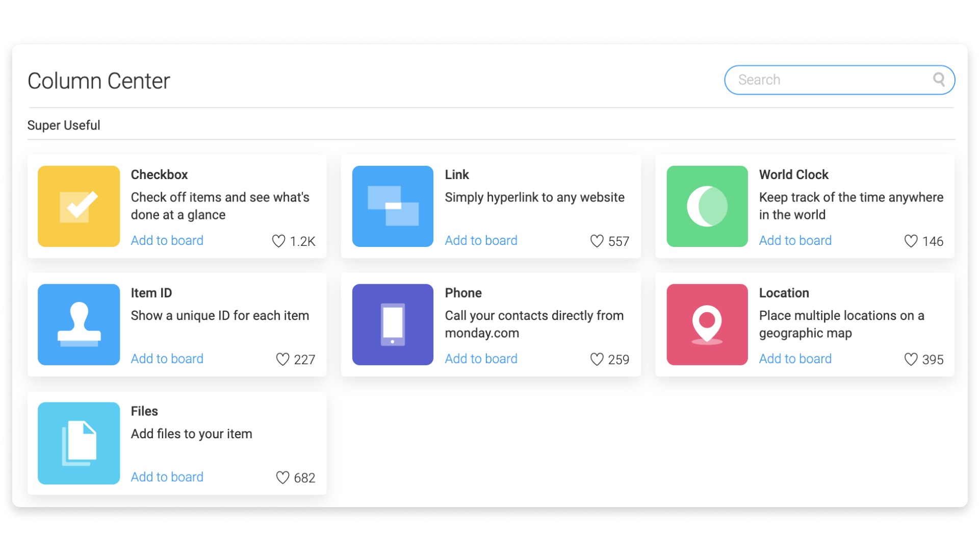The width and height of the screenshot is (980, 551).
Task: Click the 1.2K like count
Action: [x=302, y=241]
